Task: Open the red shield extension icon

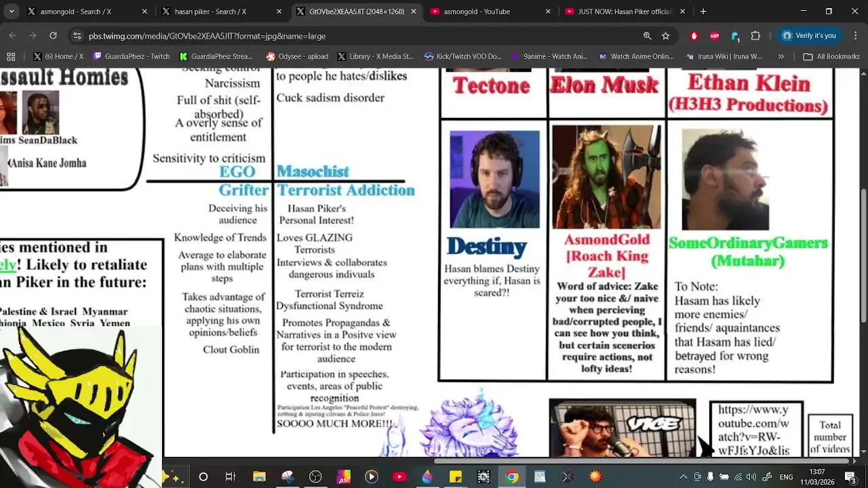Action: click(x=694, y=35)
